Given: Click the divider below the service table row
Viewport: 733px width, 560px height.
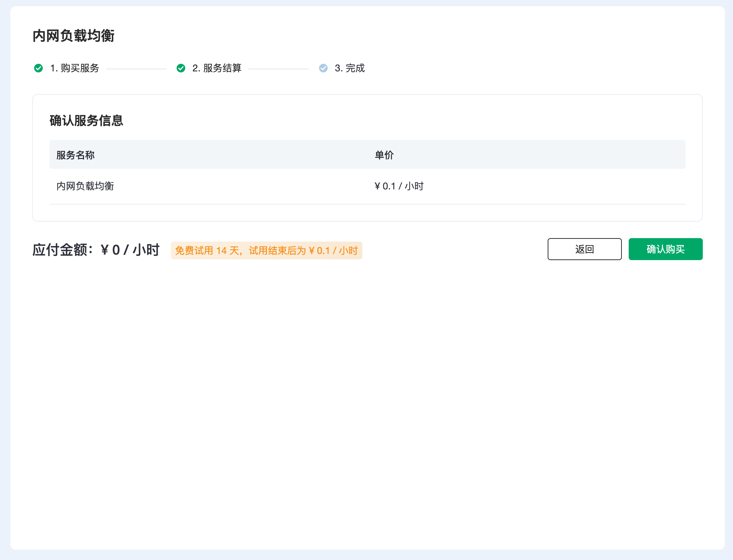Looking at the screenshot, I should pos(367,204).
